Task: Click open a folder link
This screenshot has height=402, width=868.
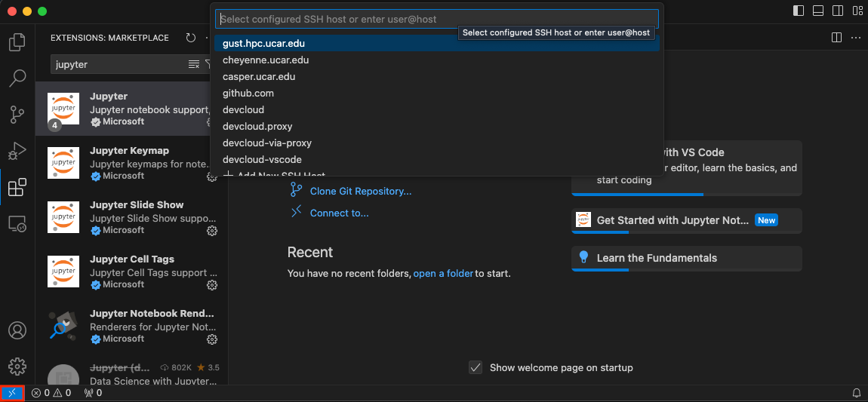Action: pos(443,273)
